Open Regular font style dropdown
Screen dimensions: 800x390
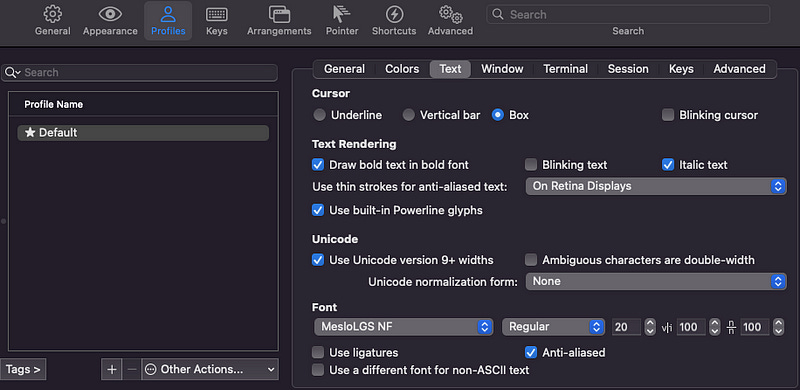[x=553, y=327]
